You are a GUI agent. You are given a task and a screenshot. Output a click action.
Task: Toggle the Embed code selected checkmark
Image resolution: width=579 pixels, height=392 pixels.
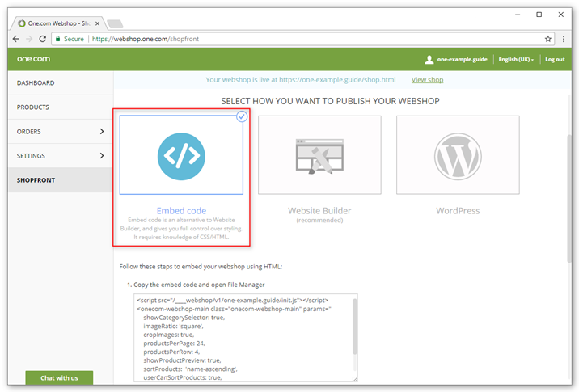click(242, 116)
